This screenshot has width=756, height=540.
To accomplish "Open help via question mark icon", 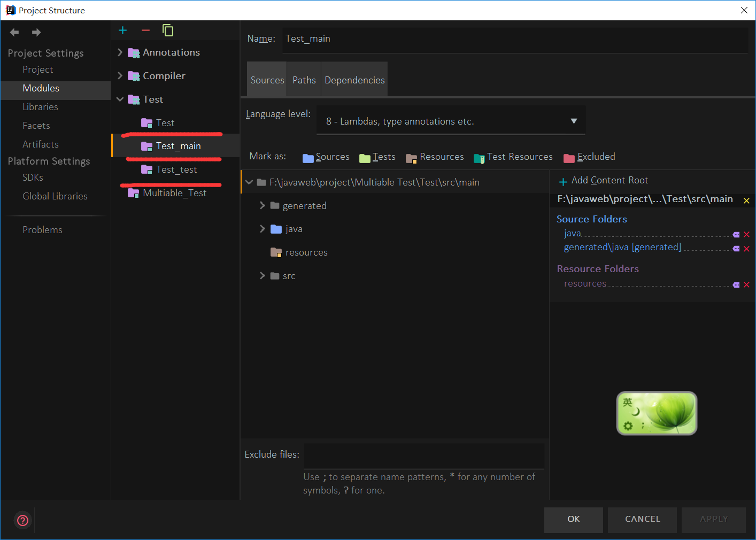I will [x=22, y=520].
